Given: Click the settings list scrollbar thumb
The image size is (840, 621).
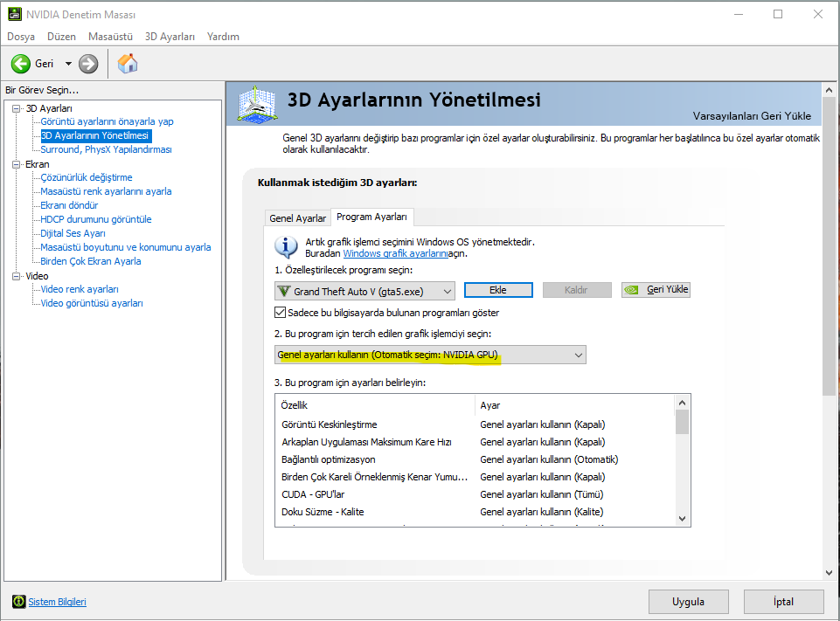Looking at the screenshot, I should pos(682,422).
